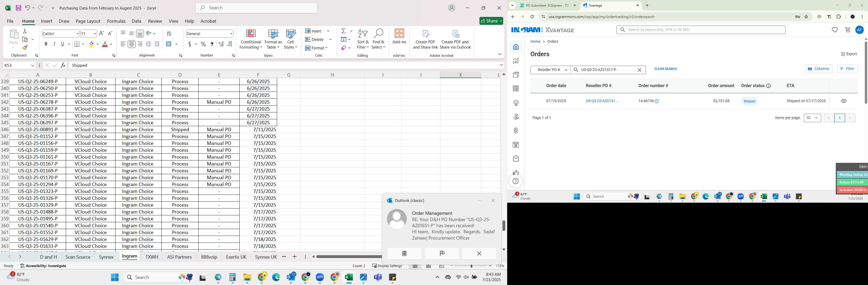This screenshot has height=285, width=868.
Task: Open Format as Table gallery
Action: point(273,39)
